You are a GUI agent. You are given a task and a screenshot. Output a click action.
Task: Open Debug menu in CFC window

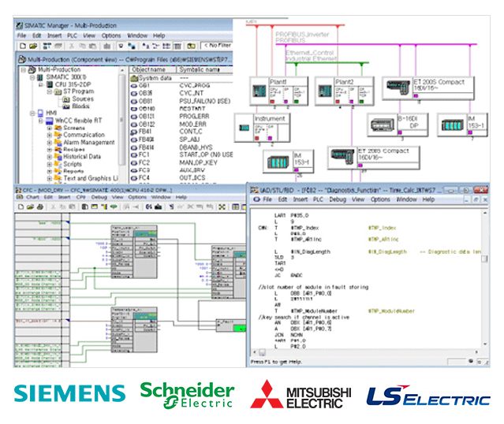tap(99, 197)
